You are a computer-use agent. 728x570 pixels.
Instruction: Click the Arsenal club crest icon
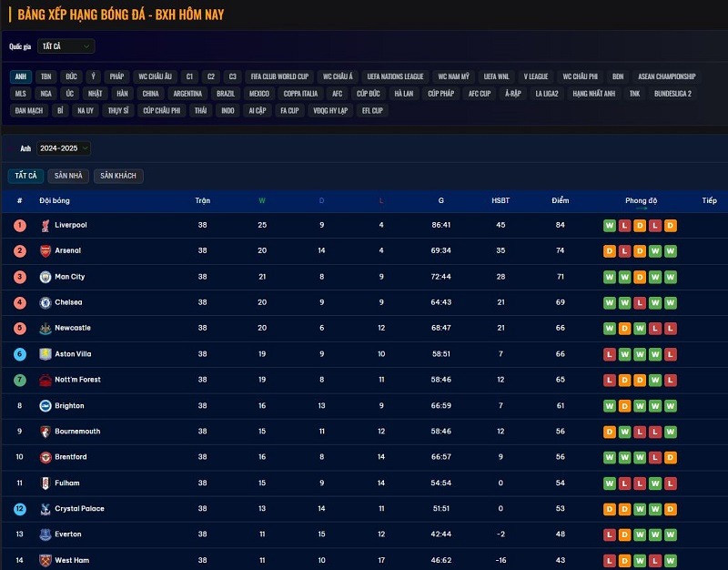click(x=45, y=250)
